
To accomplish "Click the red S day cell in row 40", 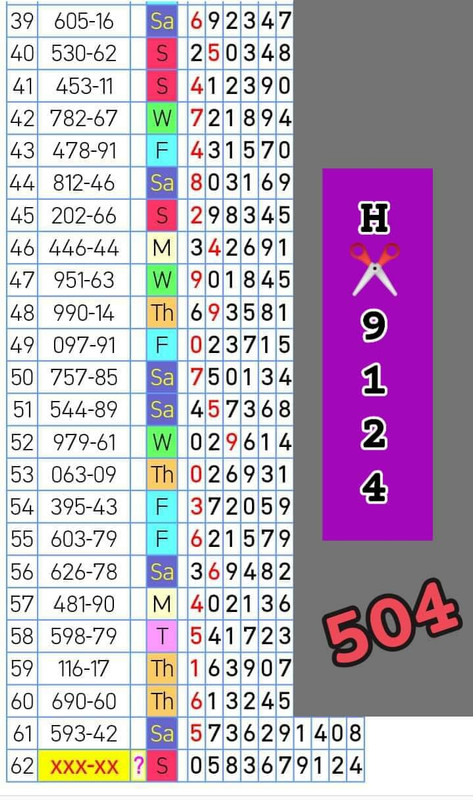I will click(x=162, y=54).
